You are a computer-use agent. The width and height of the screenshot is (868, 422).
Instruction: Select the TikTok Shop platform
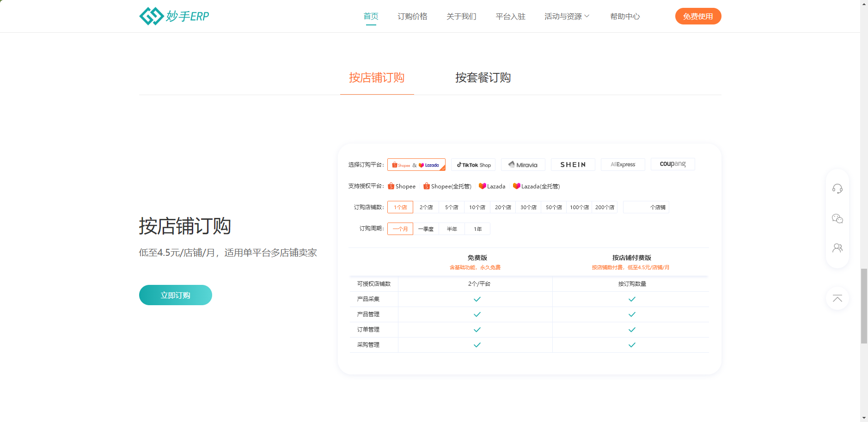click(473, 165)
